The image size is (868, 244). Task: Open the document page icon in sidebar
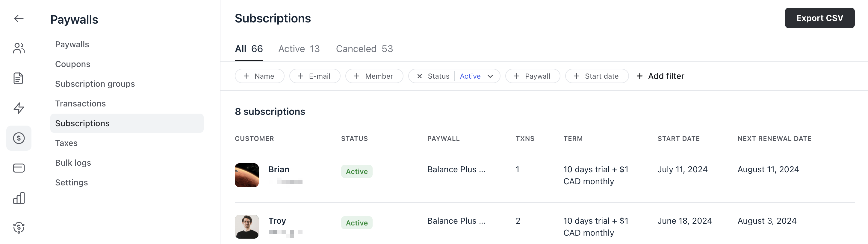coord(19,78)
